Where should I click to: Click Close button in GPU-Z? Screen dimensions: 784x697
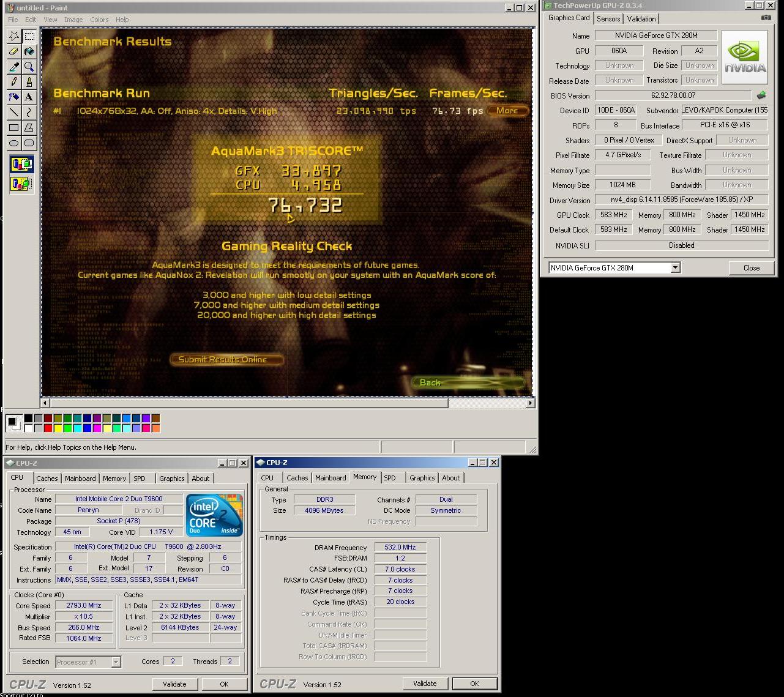point(752,268)
